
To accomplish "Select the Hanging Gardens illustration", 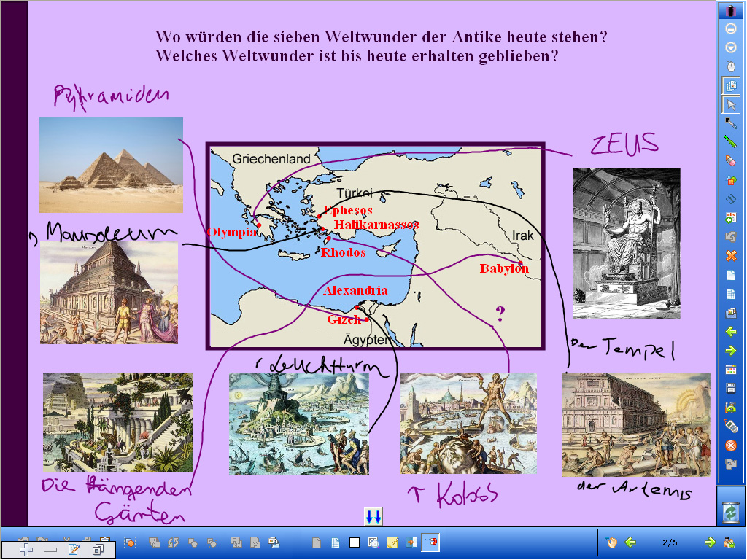I will click(117, 422).
